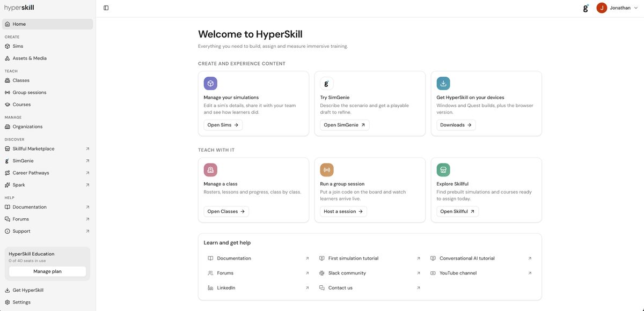The height and width of the screenshot is (311, 644).
Task: Open Spark sidebar link
Action: pos(48,185)
